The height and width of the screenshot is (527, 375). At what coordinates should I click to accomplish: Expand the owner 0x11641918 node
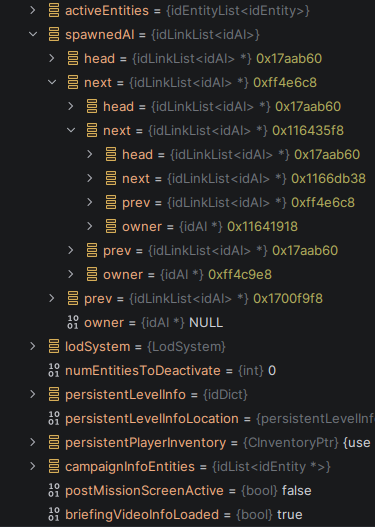pyautogui.click(x=90, y=227)
